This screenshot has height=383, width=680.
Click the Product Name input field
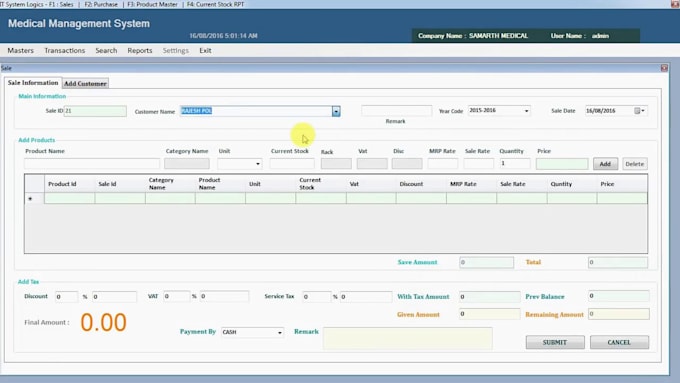[92, 164]
